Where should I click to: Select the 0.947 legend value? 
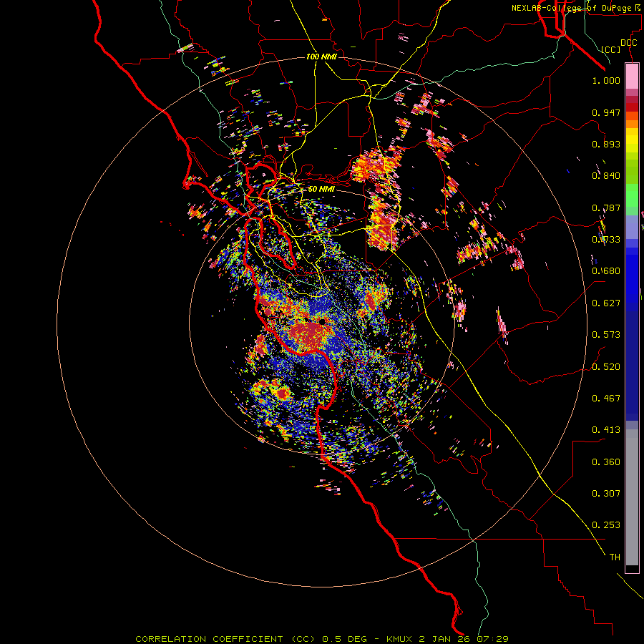606,112
